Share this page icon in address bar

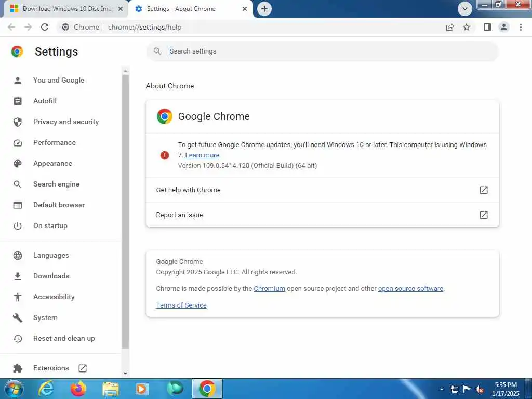tap(450, 27)
